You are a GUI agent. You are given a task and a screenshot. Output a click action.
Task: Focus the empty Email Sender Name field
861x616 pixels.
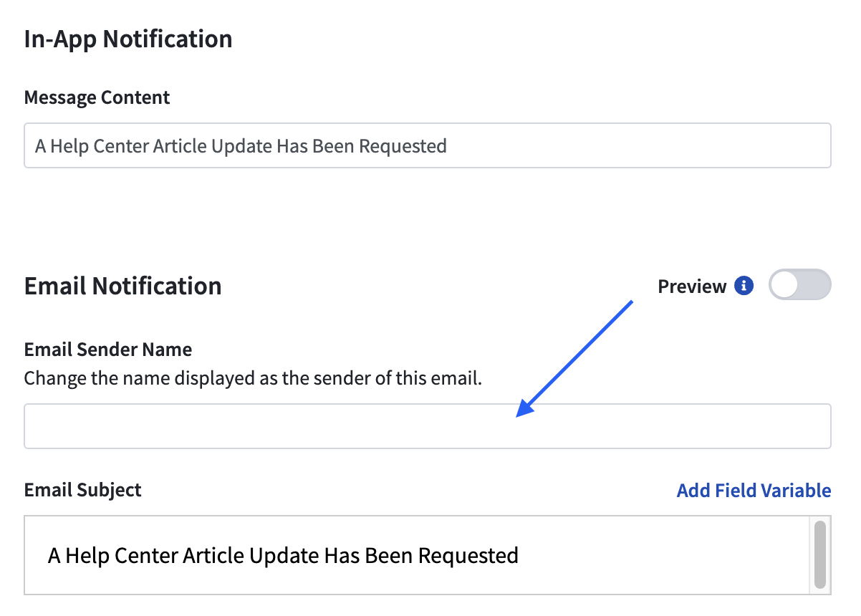coord(428,426)
